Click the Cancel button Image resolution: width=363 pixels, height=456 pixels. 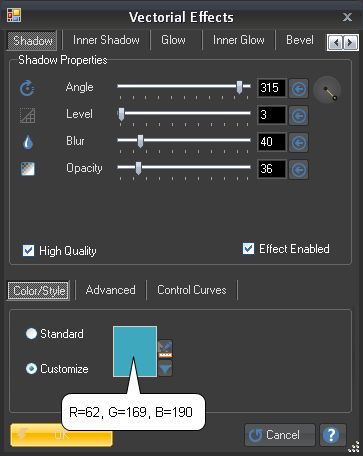point(280,435)
